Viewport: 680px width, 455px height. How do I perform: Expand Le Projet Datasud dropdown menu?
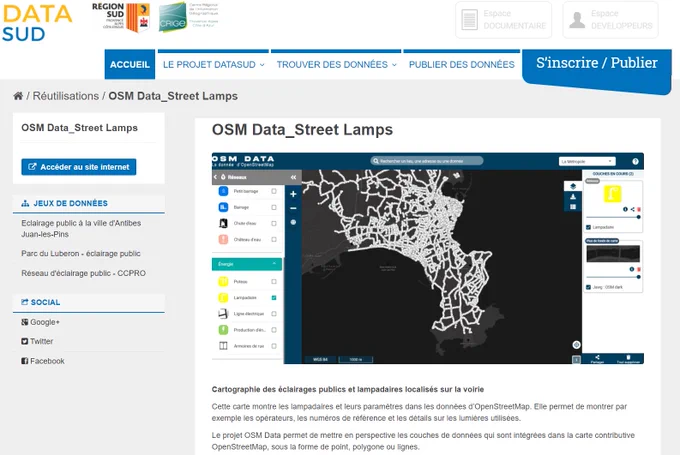(x=213, y=65)
